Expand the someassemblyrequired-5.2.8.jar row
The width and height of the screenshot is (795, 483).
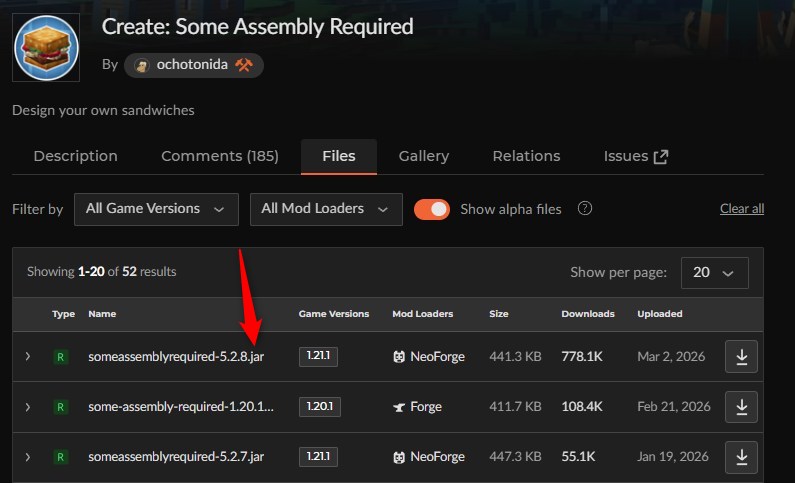click(x=28, y=357)
